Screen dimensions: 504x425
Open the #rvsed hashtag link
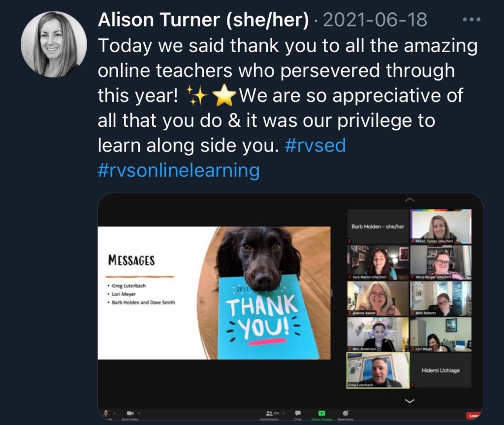[315, 145]
